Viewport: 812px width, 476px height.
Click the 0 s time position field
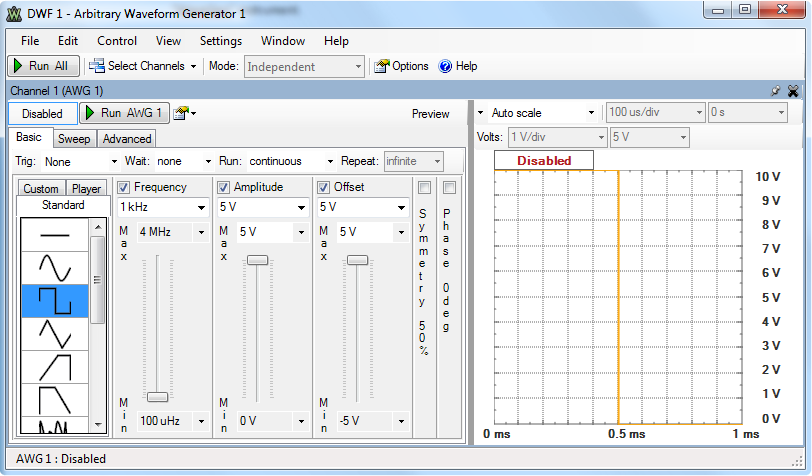[748, 112]
